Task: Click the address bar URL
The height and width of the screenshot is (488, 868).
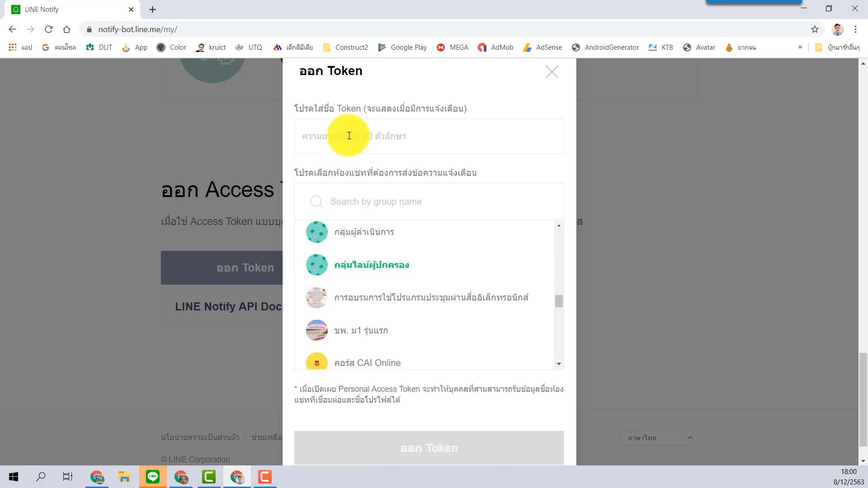Action: 137,29
